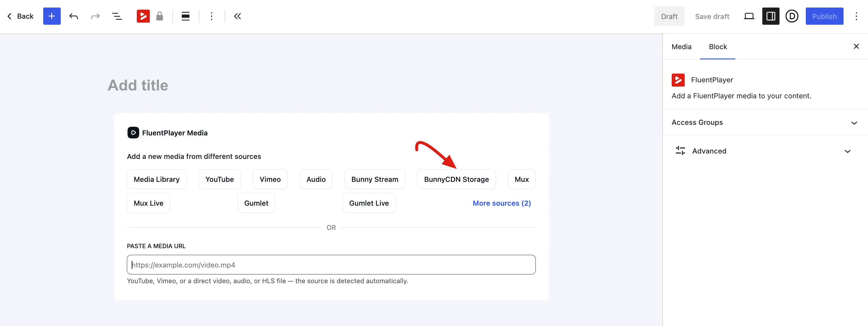Click the 'PASTE A MEDIA URL' label
This screenshot has width=868, height=326.
pos(156,246)
